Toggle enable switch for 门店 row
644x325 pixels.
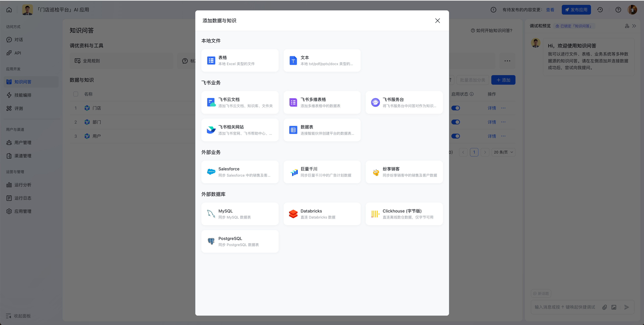click(455, 108)
